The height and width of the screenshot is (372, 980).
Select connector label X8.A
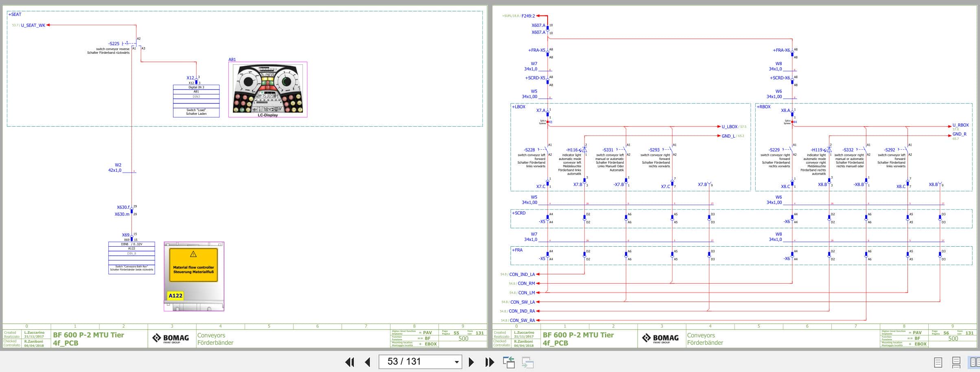click(x=785, y=111)
